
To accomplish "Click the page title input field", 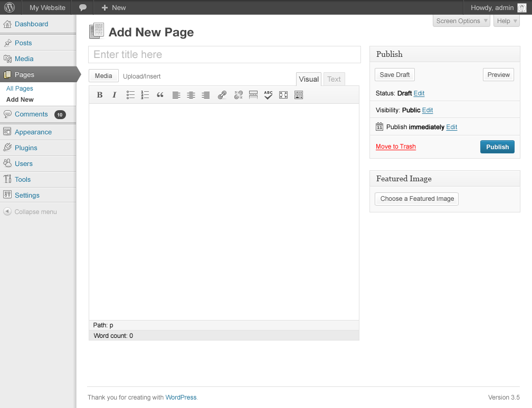I will (224, 55).
